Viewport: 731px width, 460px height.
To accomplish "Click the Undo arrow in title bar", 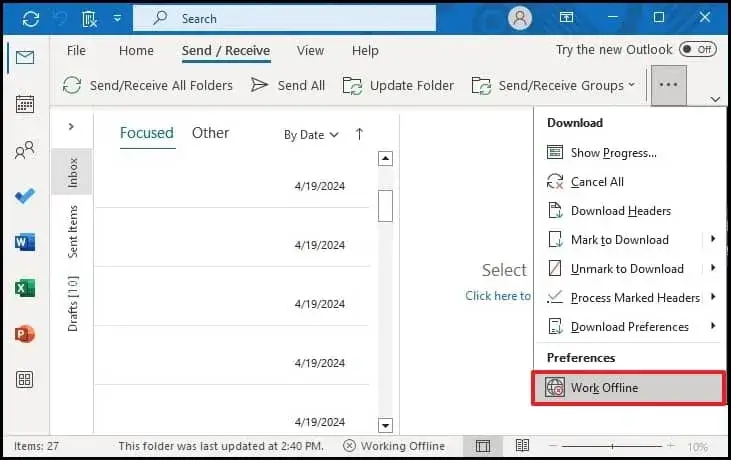I will (x=60, y=19).
